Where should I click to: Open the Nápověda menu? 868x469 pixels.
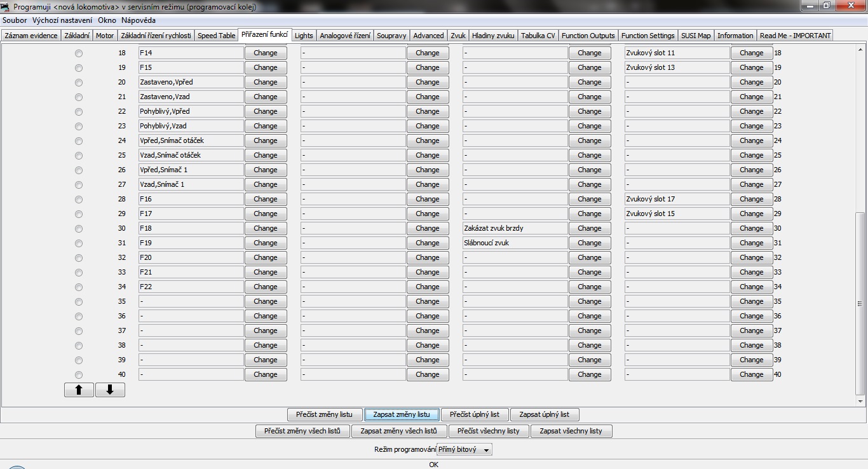[x=139, y=20]
